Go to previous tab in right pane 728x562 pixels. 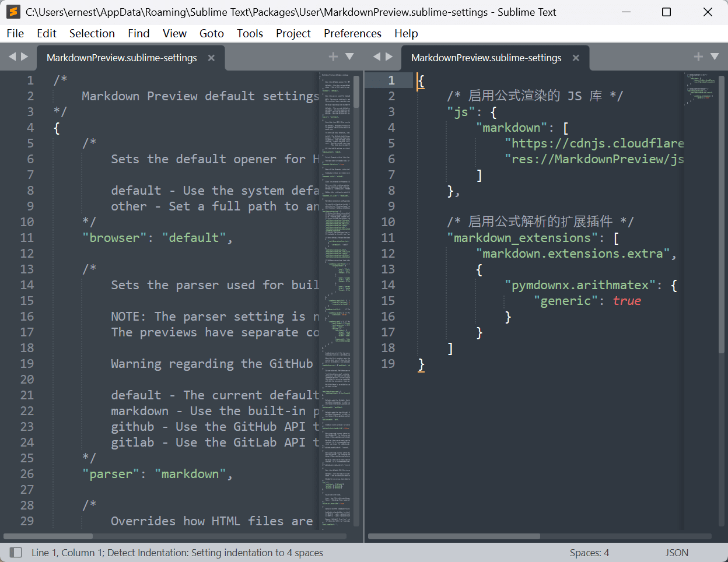377,57
